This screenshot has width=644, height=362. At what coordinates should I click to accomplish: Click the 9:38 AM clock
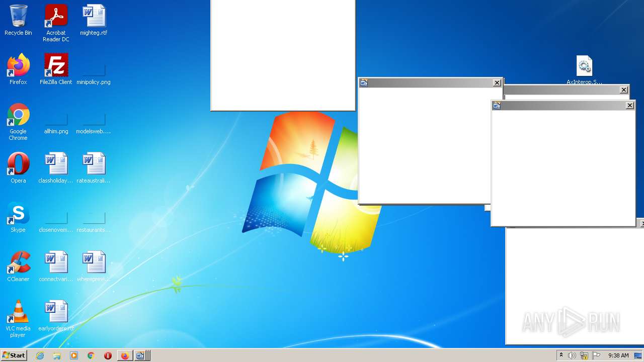618,355
